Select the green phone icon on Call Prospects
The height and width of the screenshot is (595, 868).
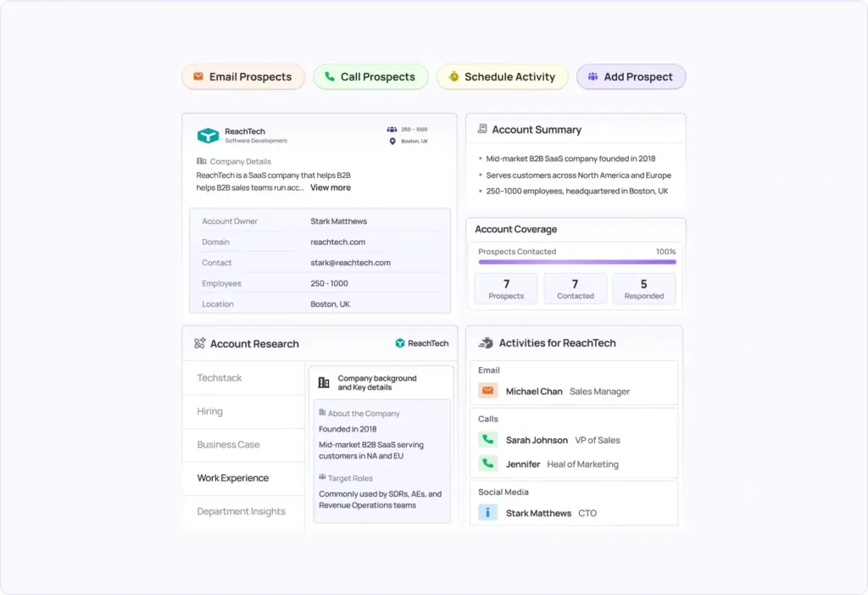[x=331, y=76]
